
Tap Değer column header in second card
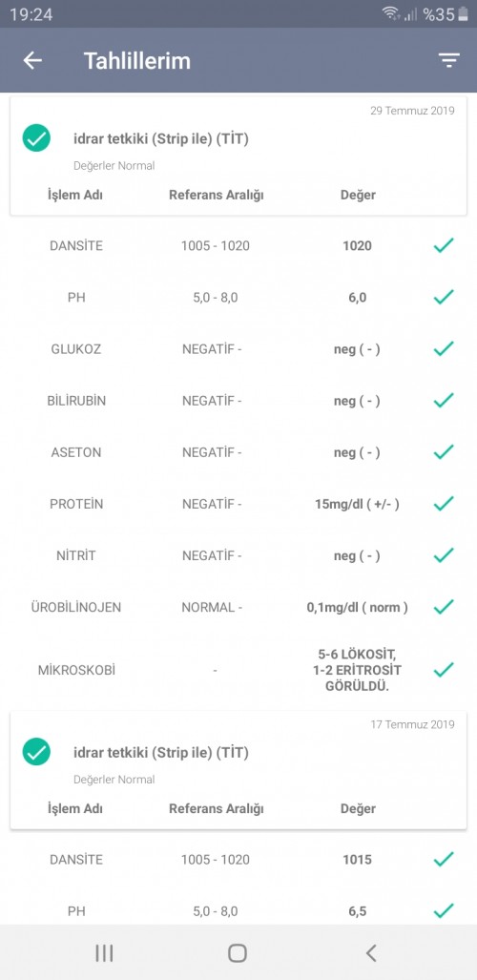click(x=358, y=809)
